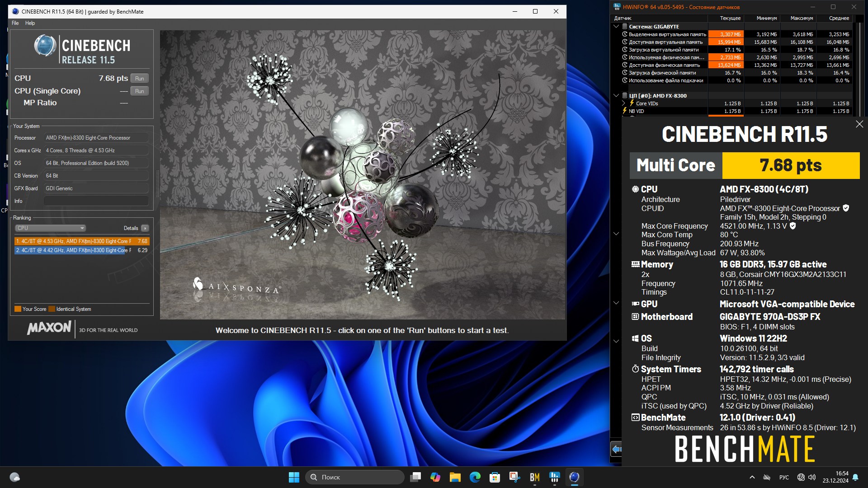This screenshot has width=868, height=488.
Task: Click the MAXON logo
Action: 49,328
